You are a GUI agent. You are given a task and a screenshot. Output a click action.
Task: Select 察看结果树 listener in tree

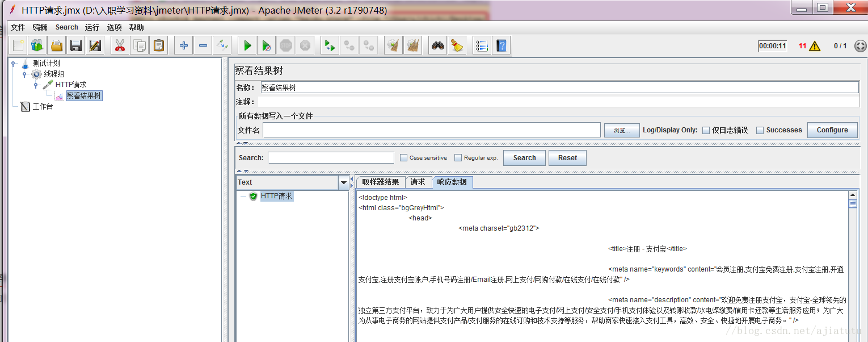click(x=84, y=96)
